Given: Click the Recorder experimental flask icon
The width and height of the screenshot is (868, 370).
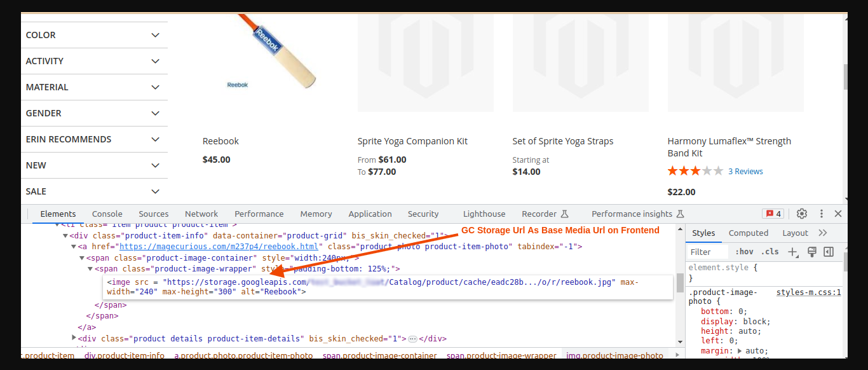Looking at the screenshot, I should pyautogui.click(x=565, y=214).
